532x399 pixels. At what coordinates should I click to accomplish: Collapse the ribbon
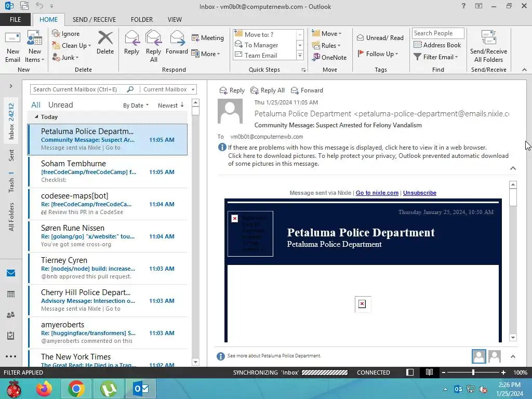tap(524, 70)
